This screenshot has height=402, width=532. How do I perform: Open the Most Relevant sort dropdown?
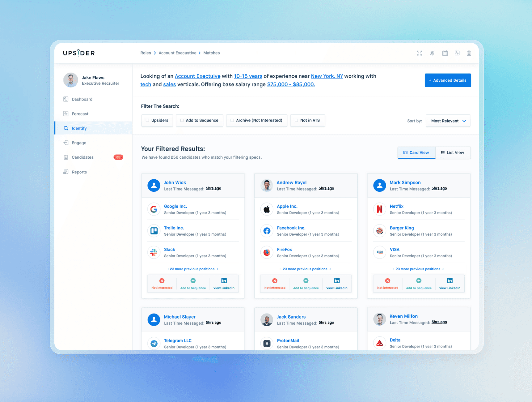coord(448,121)
